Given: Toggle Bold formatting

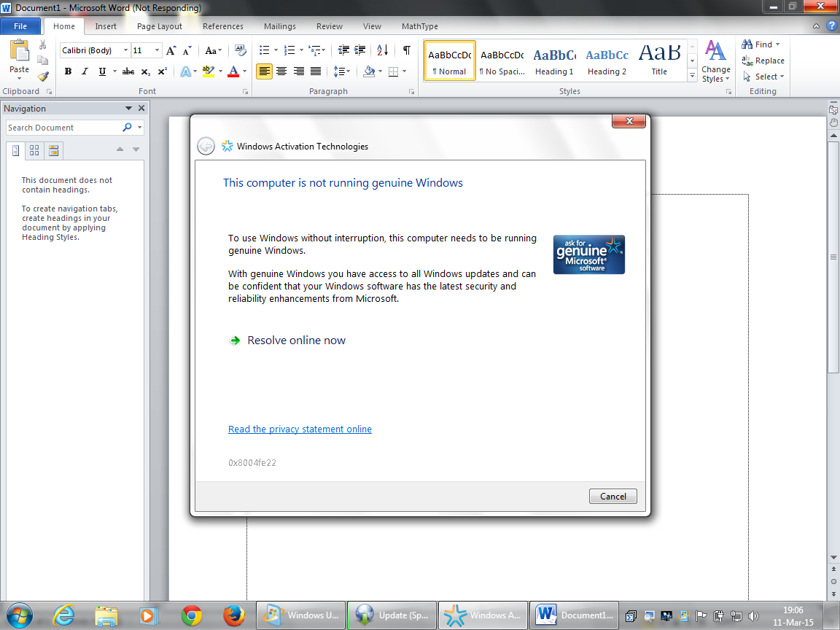Looking at the screenshot, I should coord(68,71).
